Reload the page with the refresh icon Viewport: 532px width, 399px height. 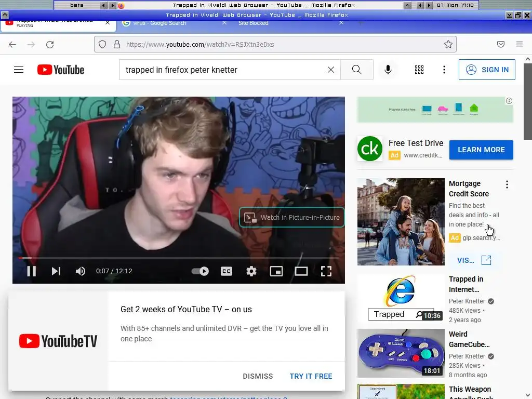(50, 45)
